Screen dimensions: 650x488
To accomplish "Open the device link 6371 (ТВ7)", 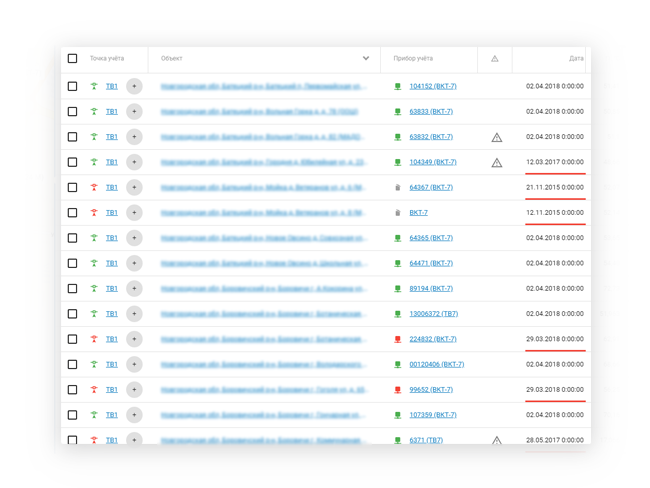I will point(426,440).
